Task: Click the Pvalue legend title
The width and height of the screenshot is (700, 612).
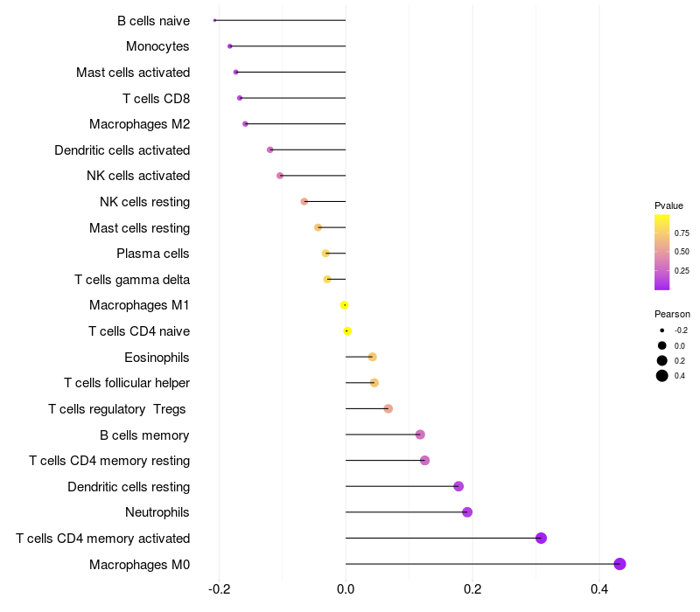Action: [668, 205]
